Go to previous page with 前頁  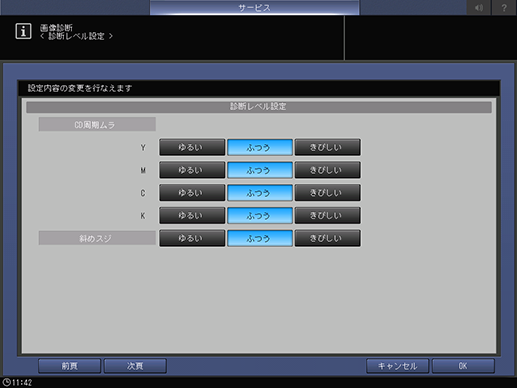pos(69,366)
